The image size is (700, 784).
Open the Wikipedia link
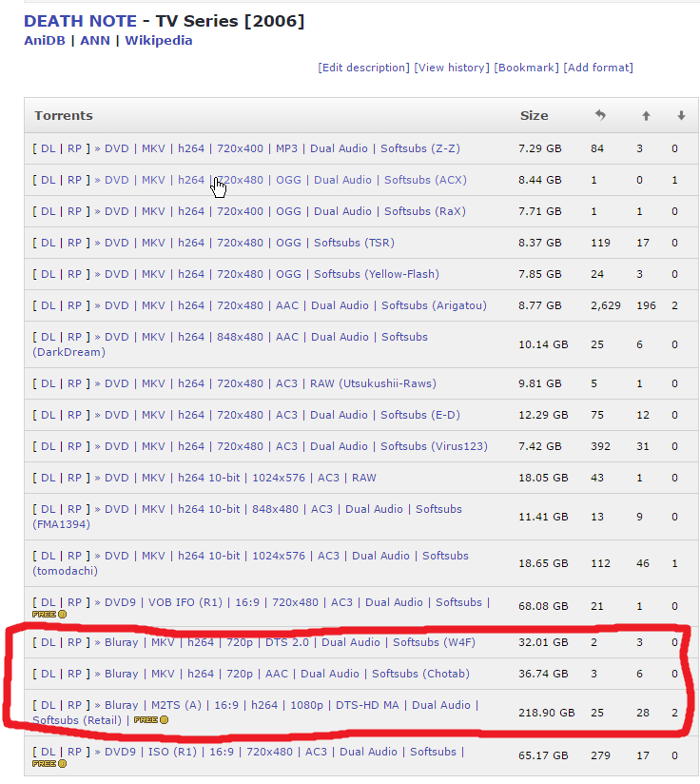(x=159, y=41)
